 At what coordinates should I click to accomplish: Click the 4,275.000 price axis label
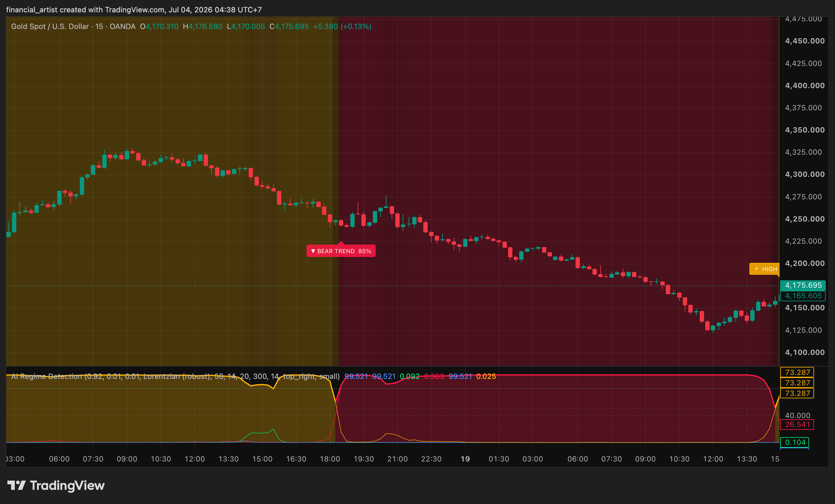click(x=804, y=197)
